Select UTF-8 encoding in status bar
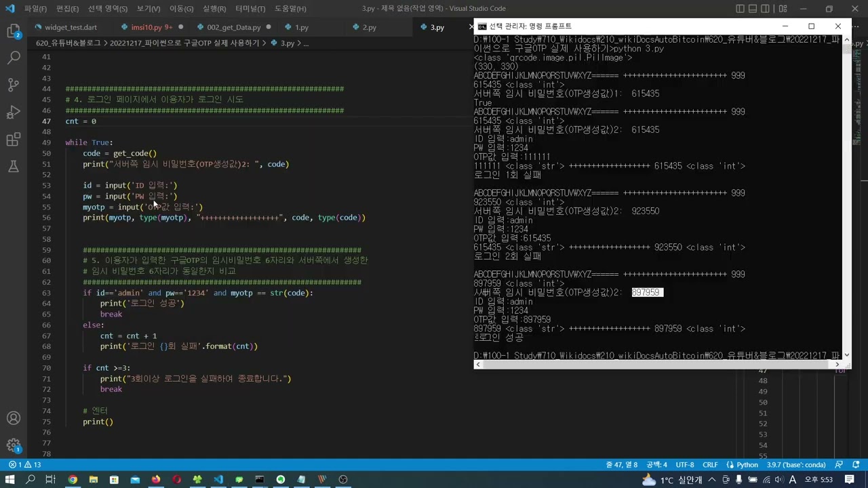The image size is (868, 488). pyautogui.click(x=685, y=465)
